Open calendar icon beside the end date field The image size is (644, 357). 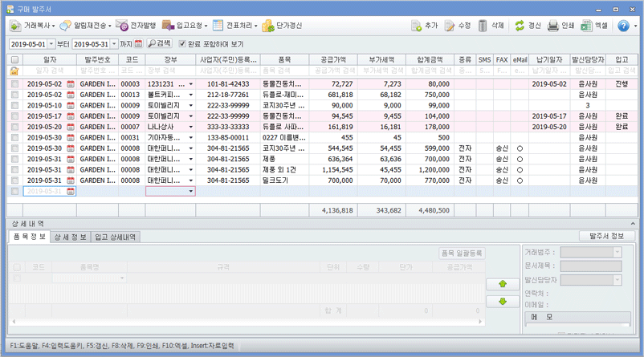(138, 43)
